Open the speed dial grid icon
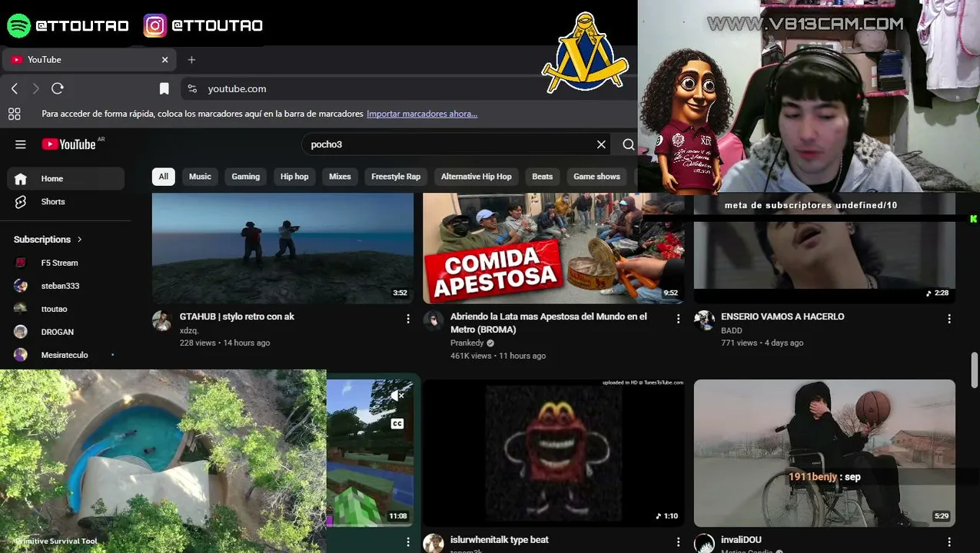Viewport: 980px width, 553px height. click(x=14, y=114)
